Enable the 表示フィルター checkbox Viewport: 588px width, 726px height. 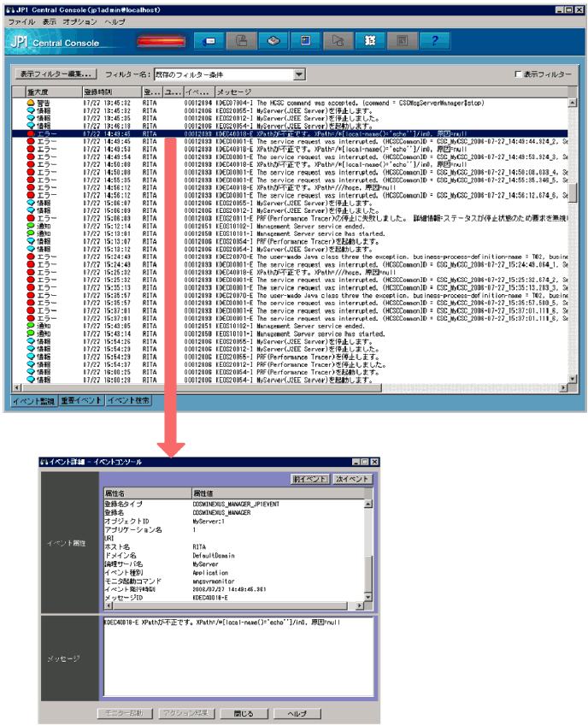[518, 74]
